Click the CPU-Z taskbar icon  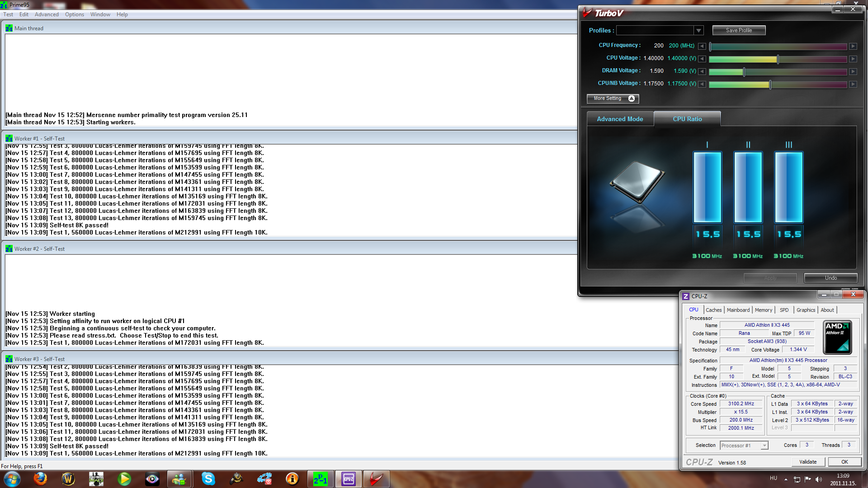[x=349, y=479]
